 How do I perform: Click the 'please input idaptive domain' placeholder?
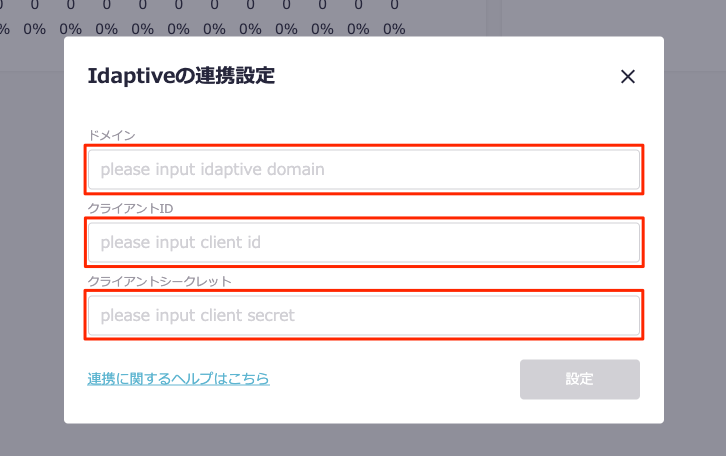point(212,170)
